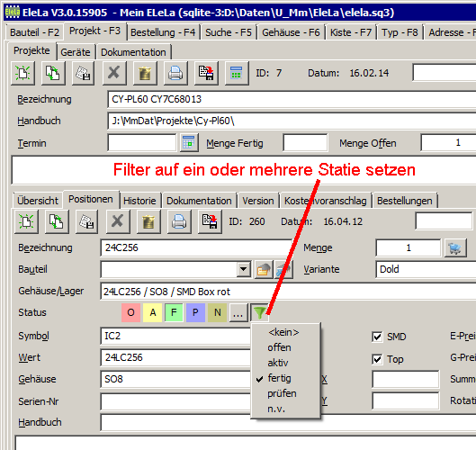Viewport: 476px width, 450px height.
Task: Click the new project icon in the Projekte toolbar
Action: click(x=23, y=73)
